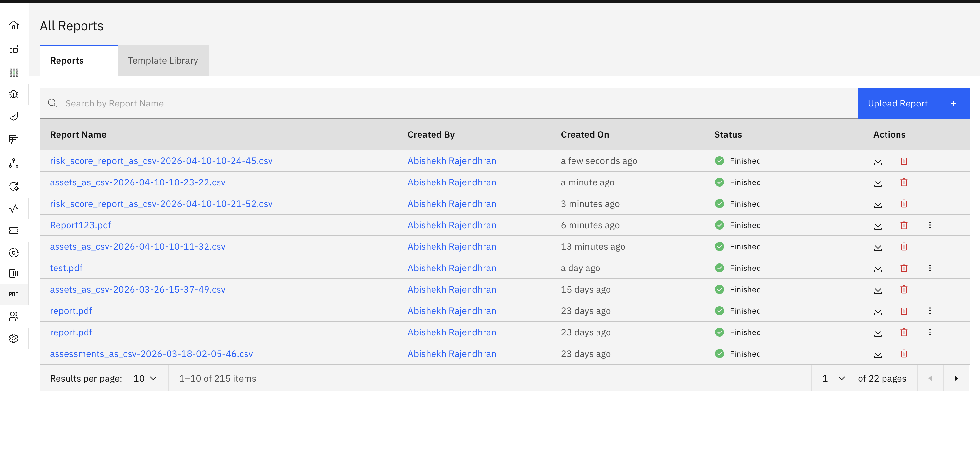Delete the test.pdf report
Screen dimensions: 980x476
pyautogui.click(x=904, y=268)
